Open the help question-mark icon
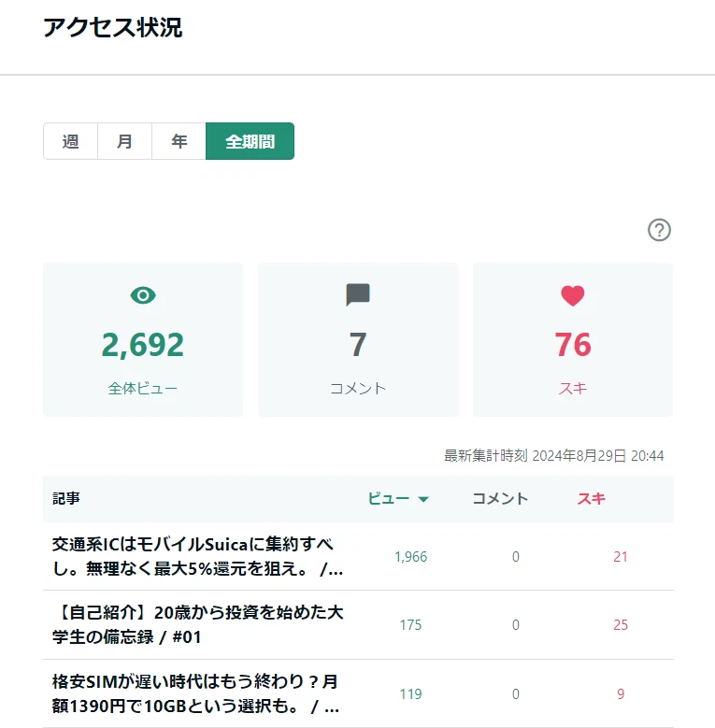The image size is (715, 728). (x=659, y=230)
